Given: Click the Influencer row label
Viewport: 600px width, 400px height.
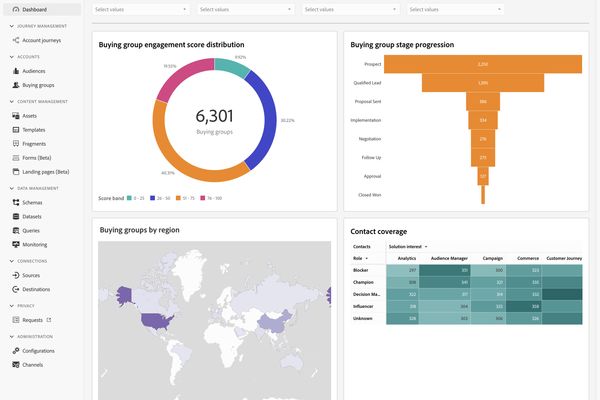Looking at the screenshot, I should pyautogui.click(x=363, y=306).
